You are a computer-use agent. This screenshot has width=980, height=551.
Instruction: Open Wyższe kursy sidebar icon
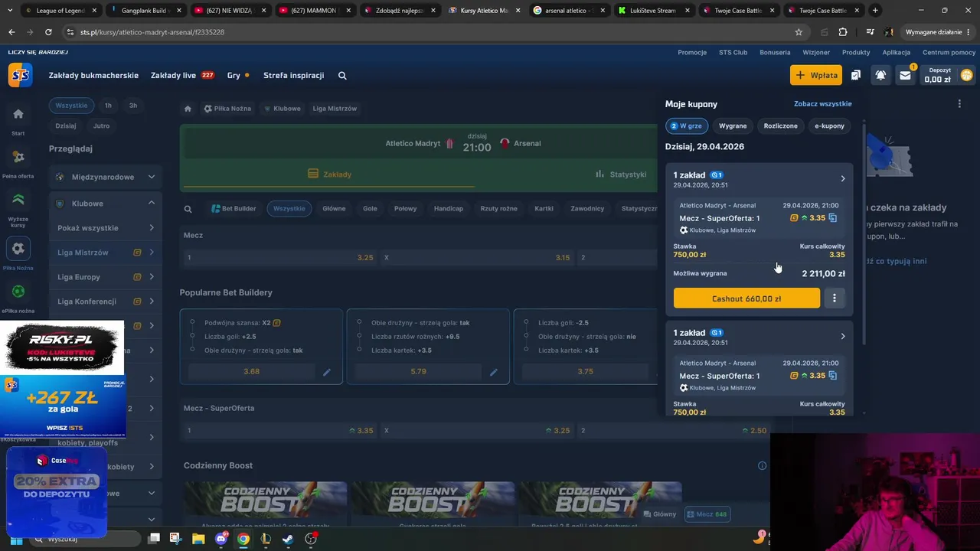pyautogui.click(x=18, y=200)
